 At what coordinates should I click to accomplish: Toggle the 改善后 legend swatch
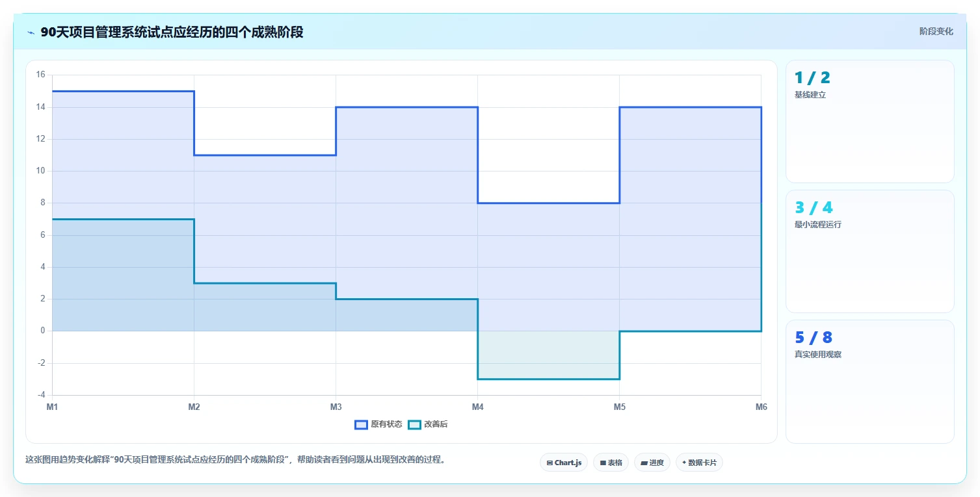coord(414,424)
